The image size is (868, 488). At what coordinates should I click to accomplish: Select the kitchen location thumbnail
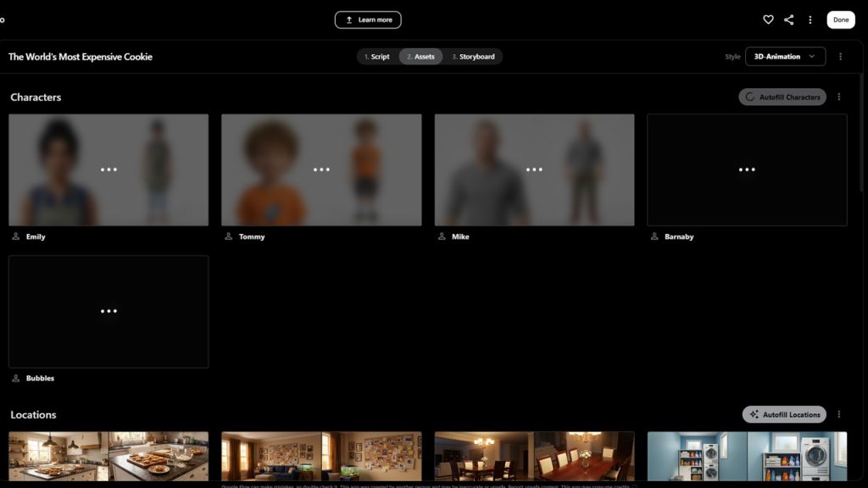point(108,456)
